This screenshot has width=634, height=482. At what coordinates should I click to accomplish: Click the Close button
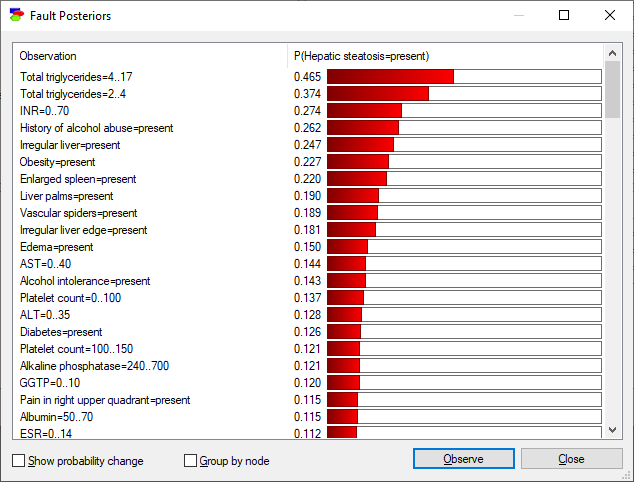click(571, 459)
